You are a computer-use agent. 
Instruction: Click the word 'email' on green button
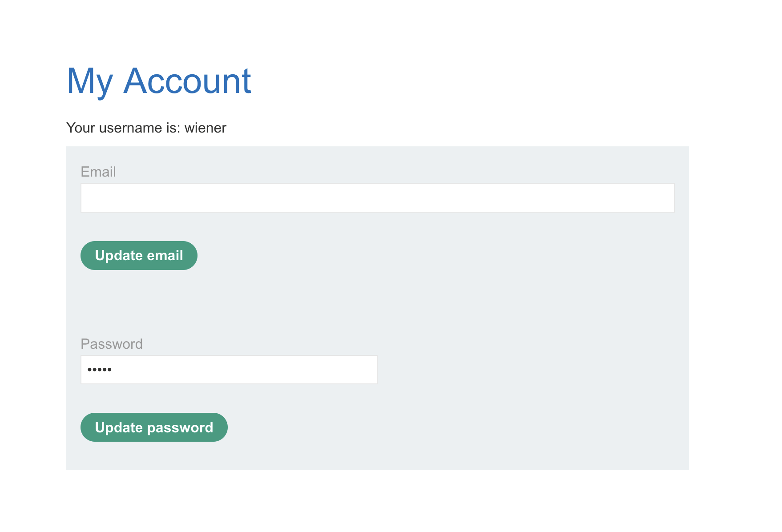165,256
